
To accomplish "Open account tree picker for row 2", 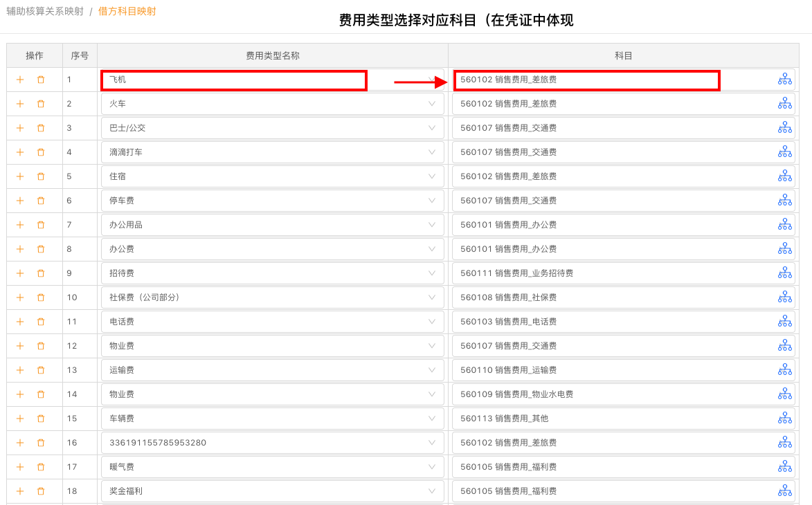I will click(784, 104).
